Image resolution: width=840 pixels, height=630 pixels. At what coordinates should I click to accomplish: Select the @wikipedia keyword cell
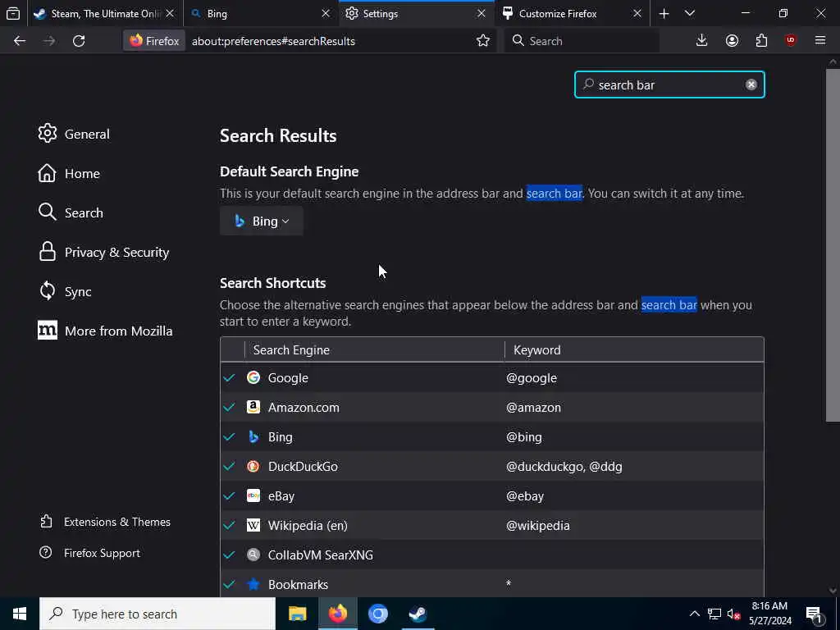coord(538,526)
